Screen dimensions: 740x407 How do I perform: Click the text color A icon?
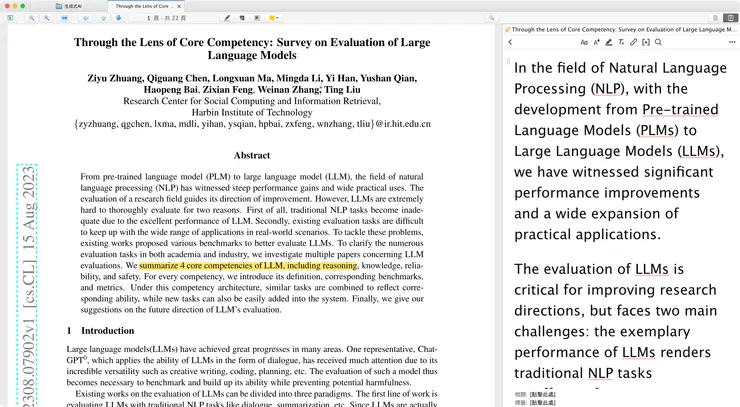597,42
